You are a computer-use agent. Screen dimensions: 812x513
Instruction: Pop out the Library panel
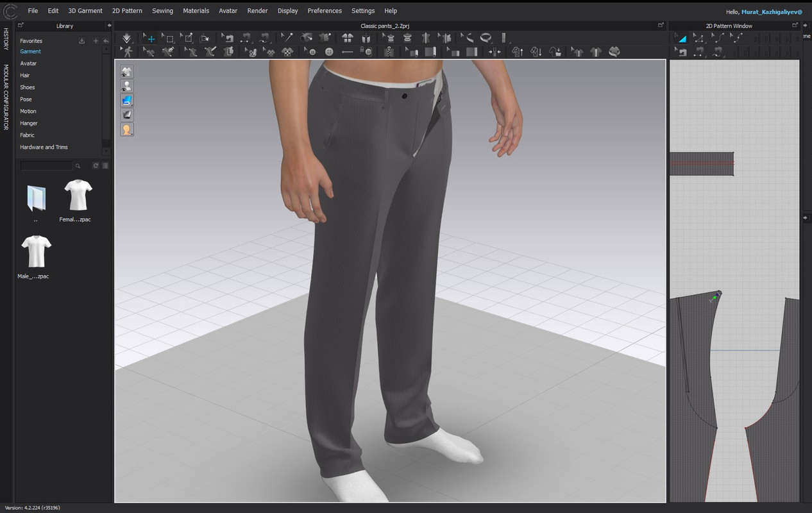pyautogui.click(x=21, y=25)
